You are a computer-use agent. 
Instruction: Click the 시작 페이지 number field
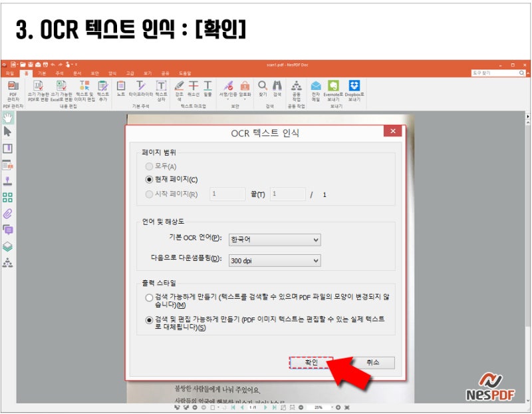tap(227, 194)
